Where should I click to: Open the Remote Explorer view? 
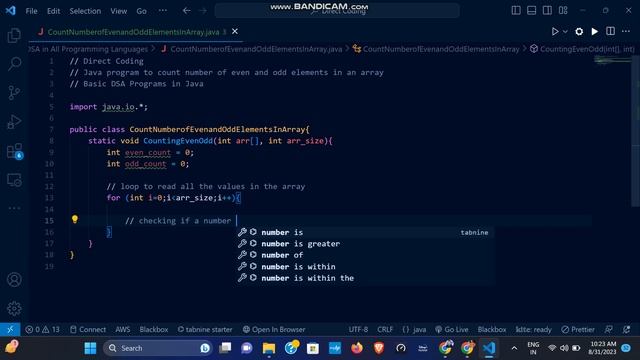[14, 180]
